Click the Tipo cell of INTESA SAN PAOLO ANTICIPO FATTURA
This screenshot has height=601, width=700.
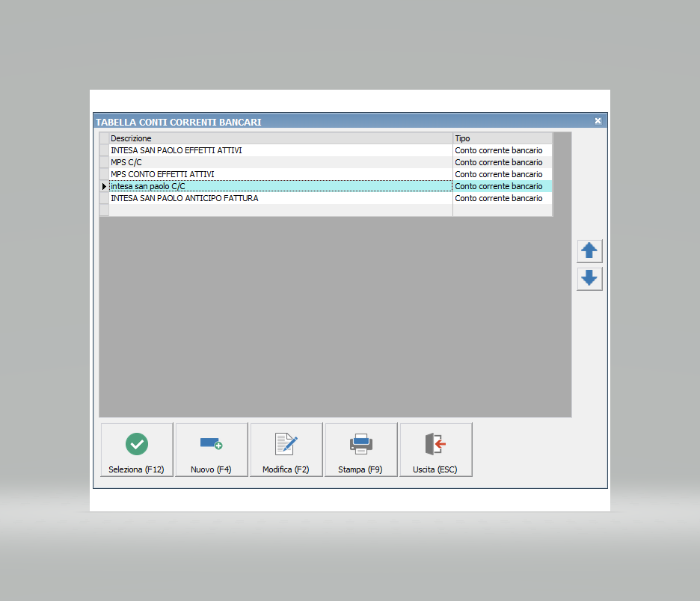[x=503, y=198]
